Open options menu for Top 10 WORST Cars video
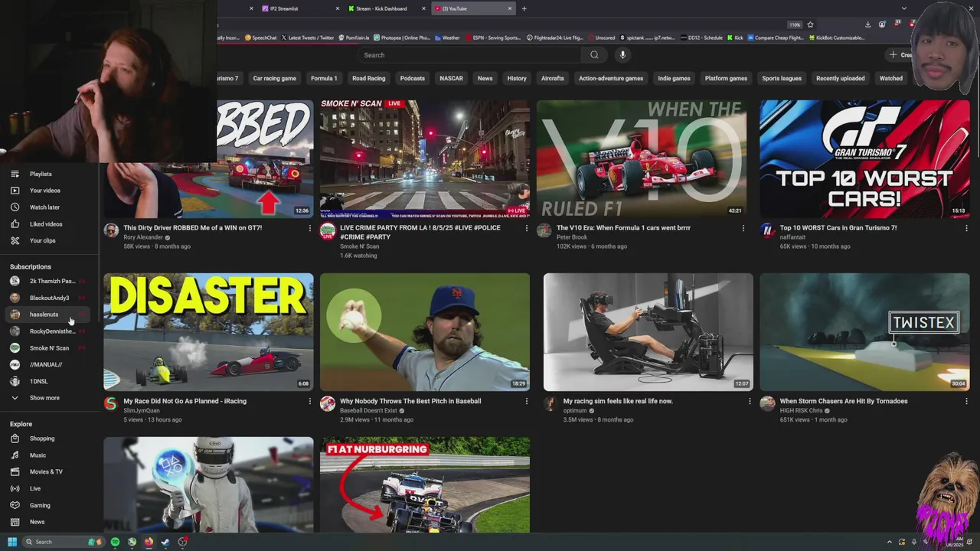Screen dimensions: 980x551 (x=966, y=228)
